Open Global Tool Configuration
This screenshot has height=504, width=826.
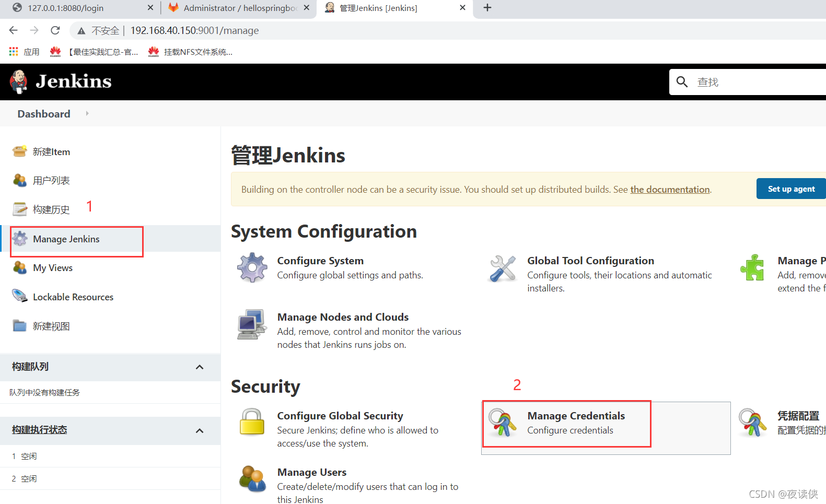point(590,261)
